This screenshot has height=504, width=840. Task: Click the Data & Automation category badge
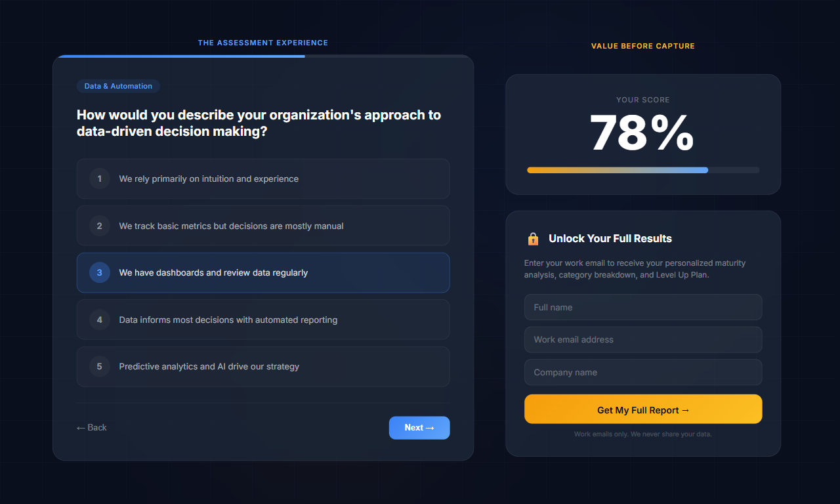pos(118,86)
